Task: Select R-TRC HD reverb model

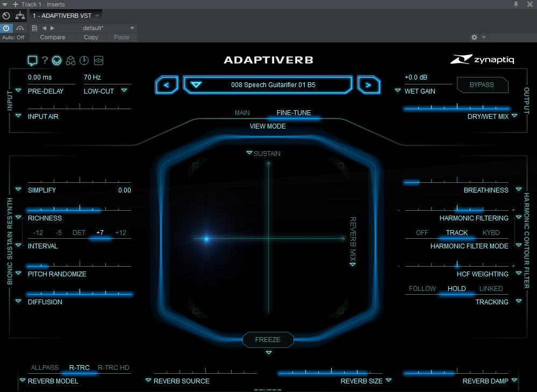Action: pyautogui.click(x=113, y=368)
